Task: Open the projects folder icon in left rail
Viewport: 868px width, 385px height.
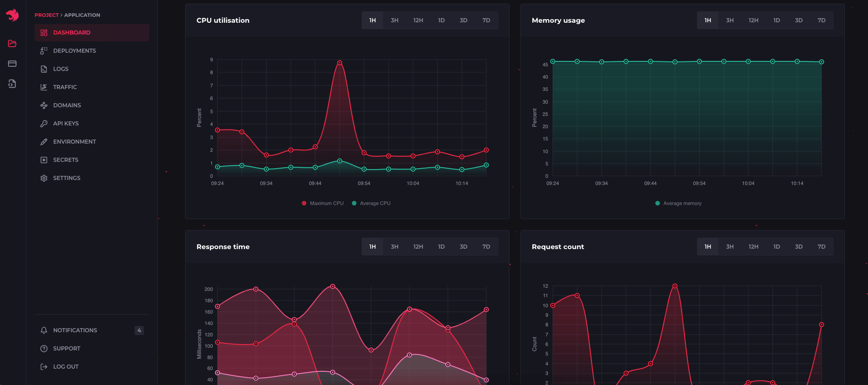Action: [x=12, y=44]
